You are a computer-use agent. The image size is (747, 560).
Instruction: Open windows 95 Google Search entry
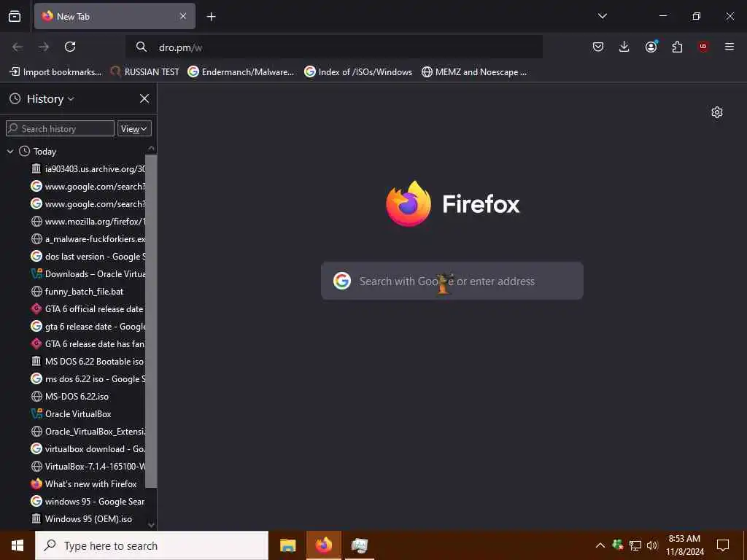coord(88,502)
